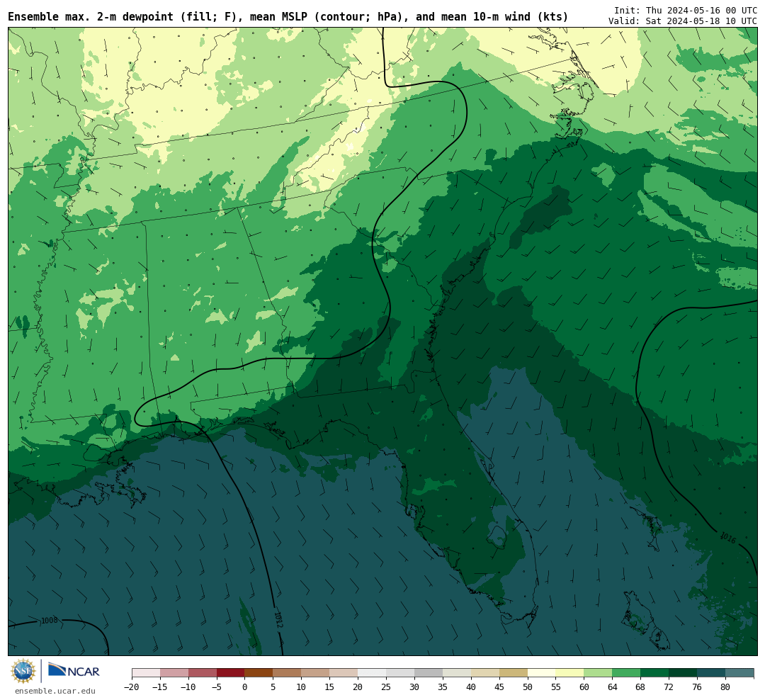Click the 80 colorbar tick label

(x=726, y=687)
